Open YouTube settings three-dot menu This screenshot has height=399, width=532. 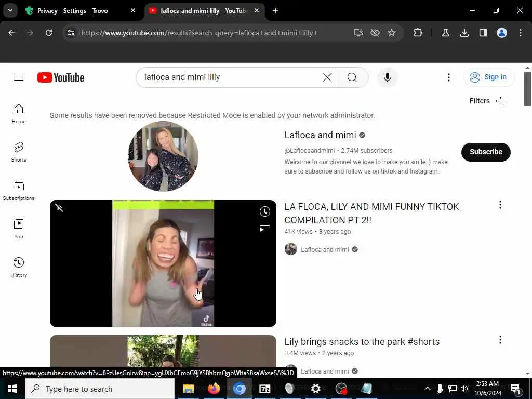448,77
